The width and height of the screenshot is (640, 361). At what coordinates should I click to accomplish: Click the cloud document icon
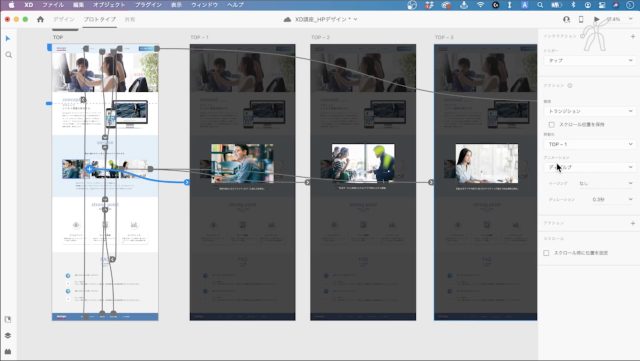tap(287, 19)
